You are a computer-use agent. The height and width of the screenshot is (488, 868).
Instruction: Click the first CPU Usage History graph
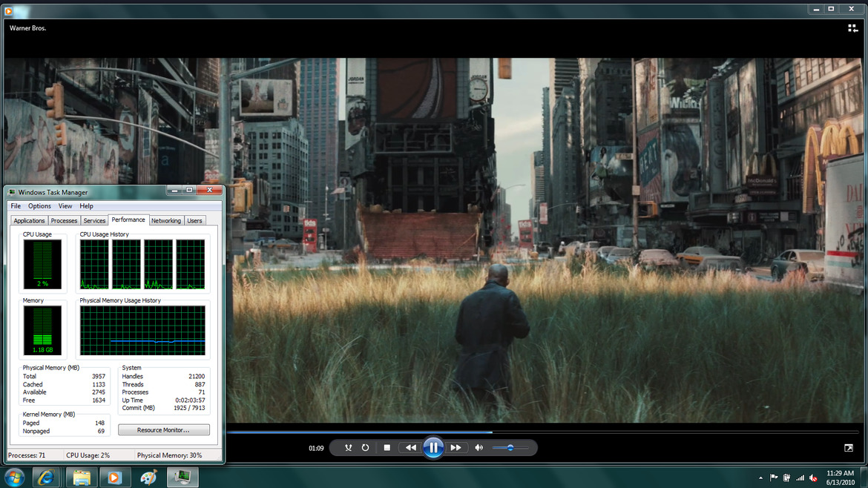pyautogui.click(x=94, y=265)
